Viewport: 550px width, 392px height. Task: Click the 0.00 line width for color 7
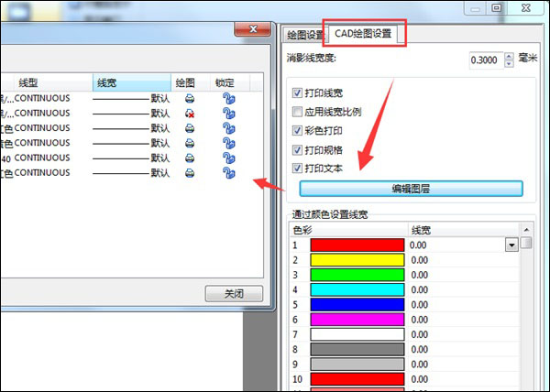[420, 334]
